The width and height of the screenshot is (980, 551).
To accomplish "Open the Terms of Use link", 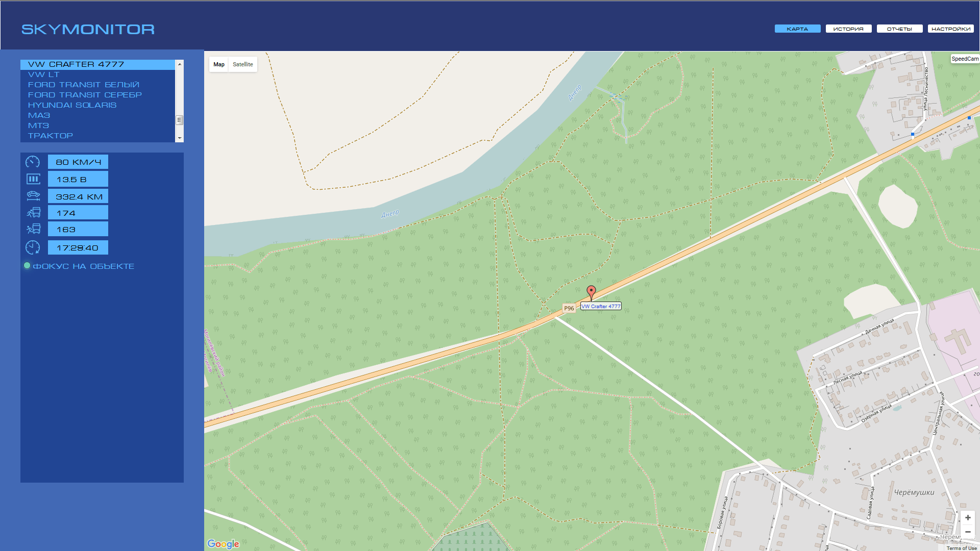I will click(x=962, y=548).
